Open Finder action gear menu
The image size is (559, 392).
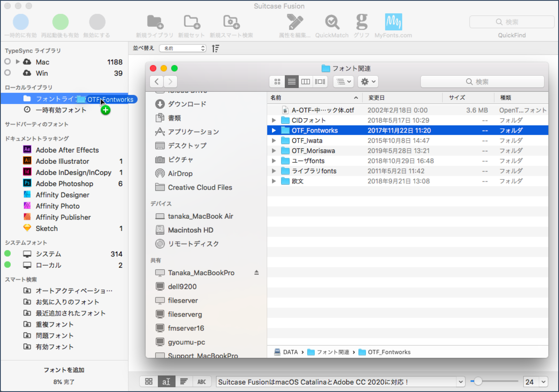(368, 82)
